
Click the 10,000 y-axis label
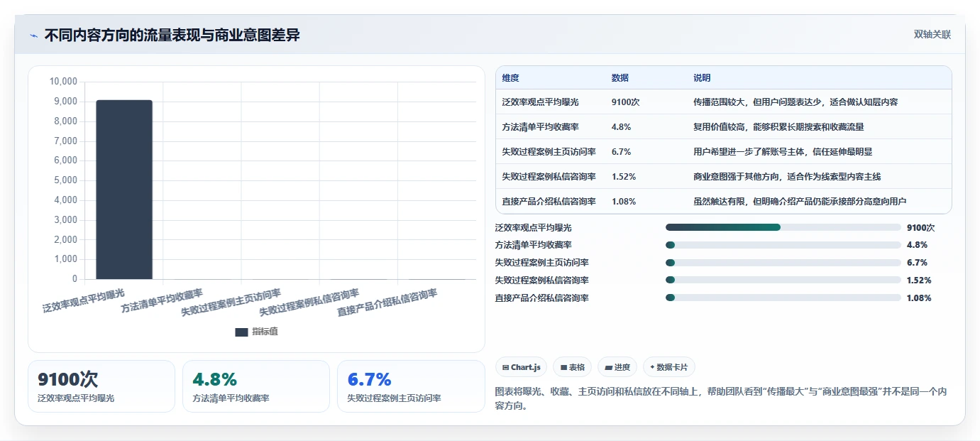click(x=63, y=82)
